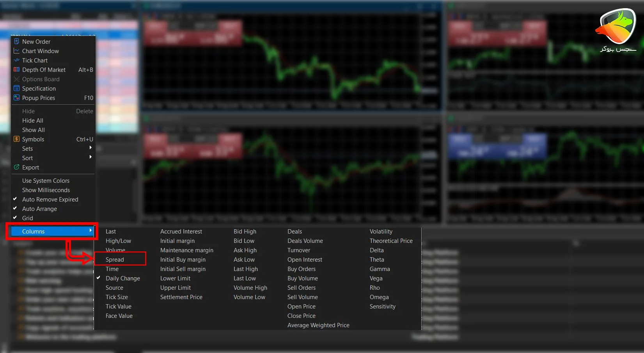Select the Face Value column
The width and height of the screenshot is (644, 353).
pos(119,316)
